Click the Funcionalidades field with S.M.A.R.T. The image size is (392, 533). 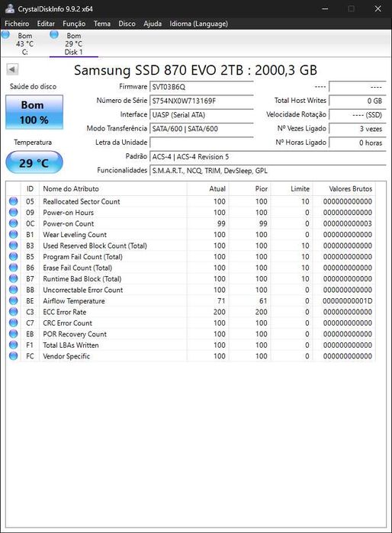click(x=268, y=170)
